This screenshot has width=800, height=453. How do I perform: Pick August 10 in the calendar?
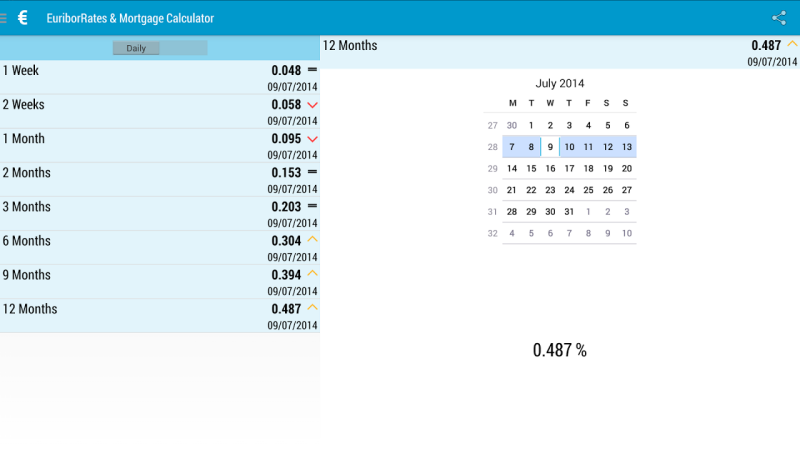pyautogui.click(x=627, y=234)
